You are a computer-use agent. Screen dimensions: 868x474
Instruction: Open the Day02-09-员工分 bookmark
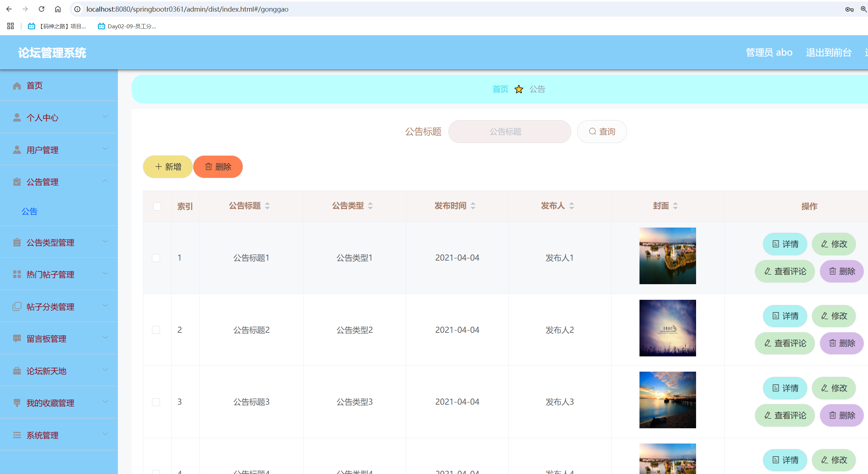tap(127, 26)
